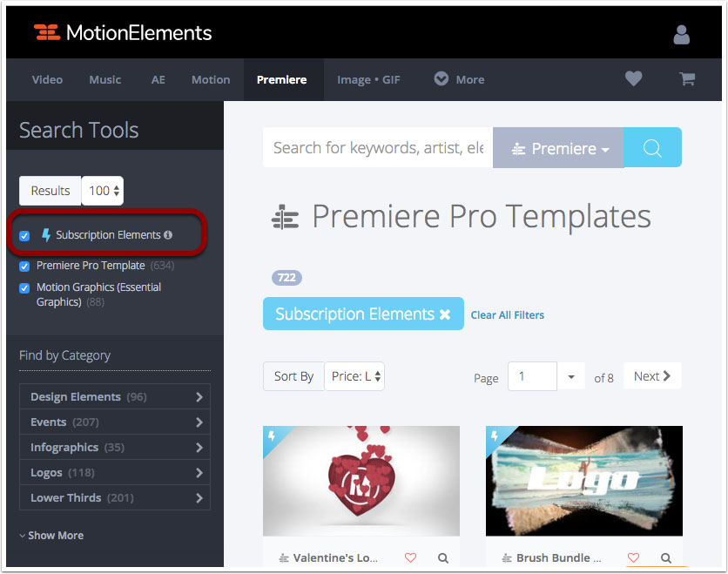This screenshot has height=574, width=728.
Task: Click the "of 8" page total text
Action: click(x=603, y=378)
